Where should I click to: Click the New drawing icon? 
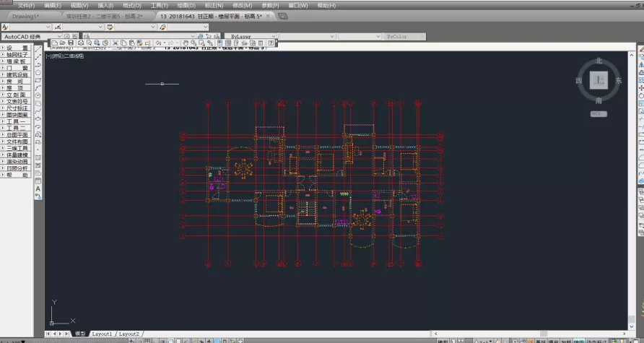point(54,43)
